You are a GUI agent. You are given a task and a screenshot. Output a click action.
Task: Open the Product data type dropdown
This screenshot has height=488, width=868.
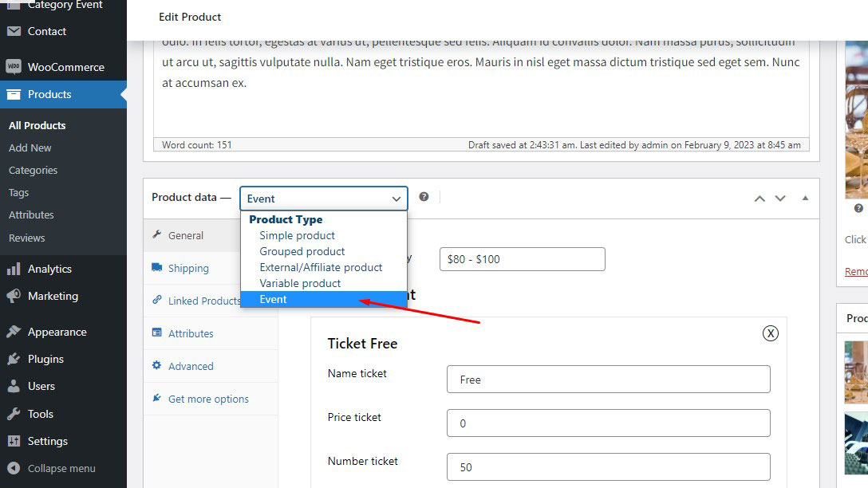pyautogui.click(x=323, y=199)
